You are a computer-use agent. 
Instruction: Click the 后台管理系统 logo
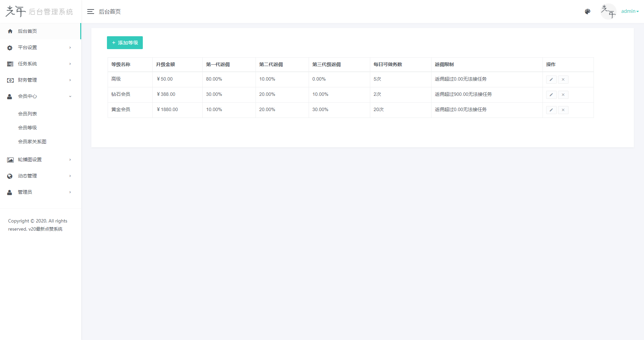(x=39, y=12)
